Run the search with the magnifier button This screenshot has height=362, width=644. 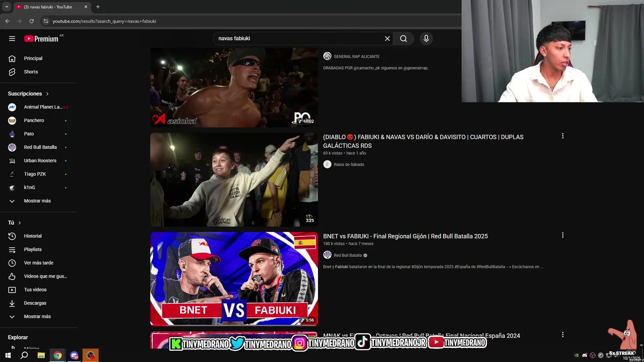[404, 39]
